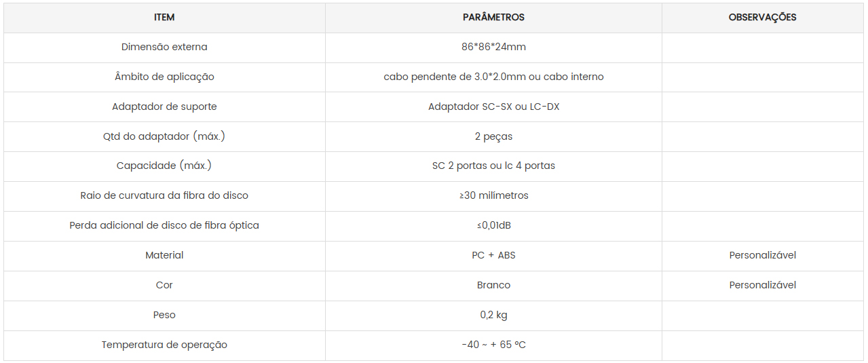Click the ITEM column header
The width and height of the screenshot is (868, 363).
pos(164,18)
